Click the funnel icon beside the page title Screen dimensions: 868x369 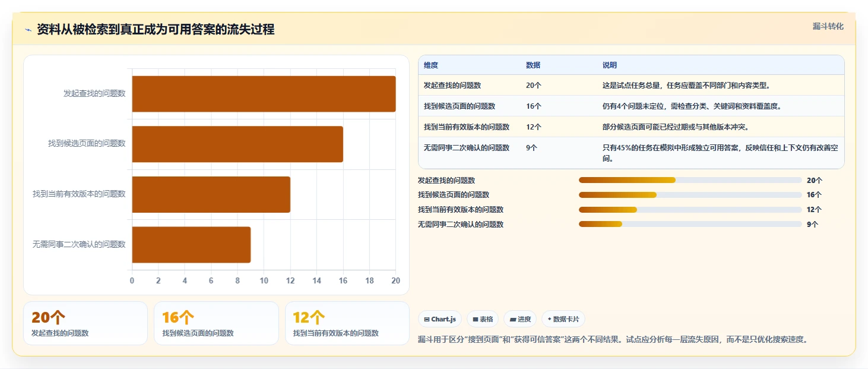point(28,30)
